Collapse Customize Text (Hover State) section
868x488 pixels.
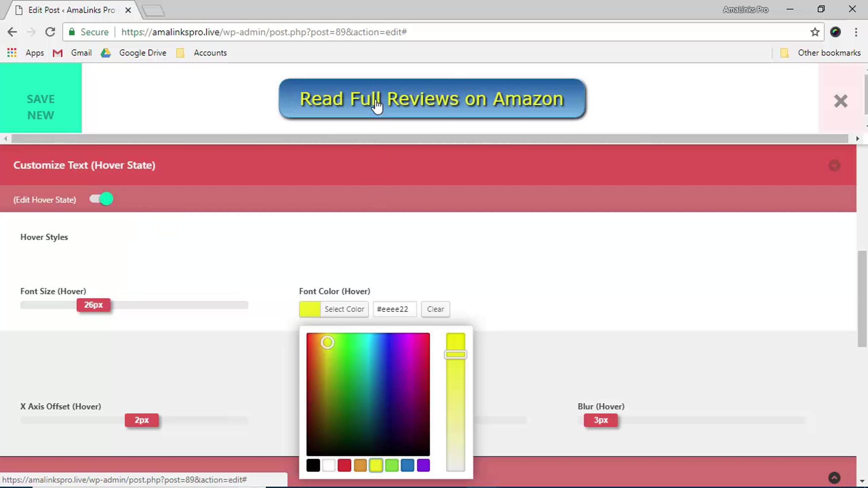(x=834, y=166)
